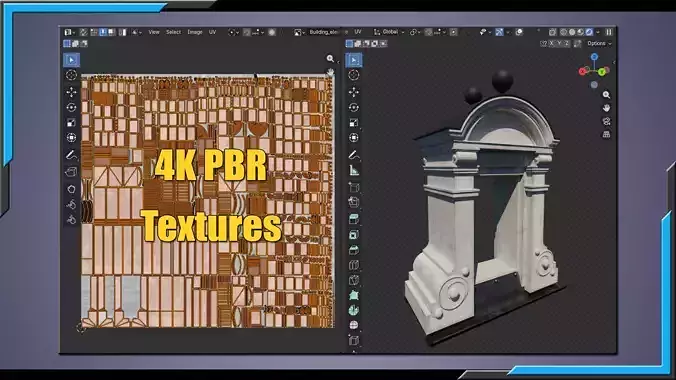
Task: Select the Measure tool in 3D viewport
Action: point(354,171)
